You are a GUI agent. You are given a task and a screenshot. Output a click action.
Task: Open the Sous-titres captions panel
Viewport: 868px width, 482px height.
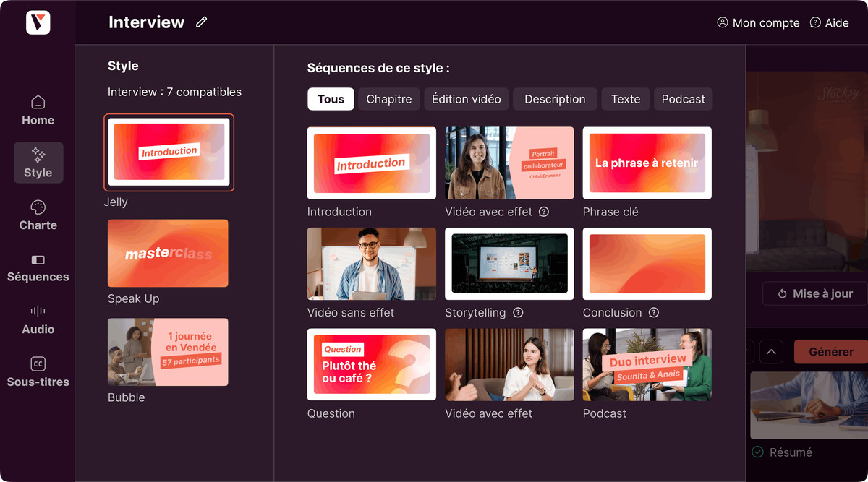[x=38, y=372]
